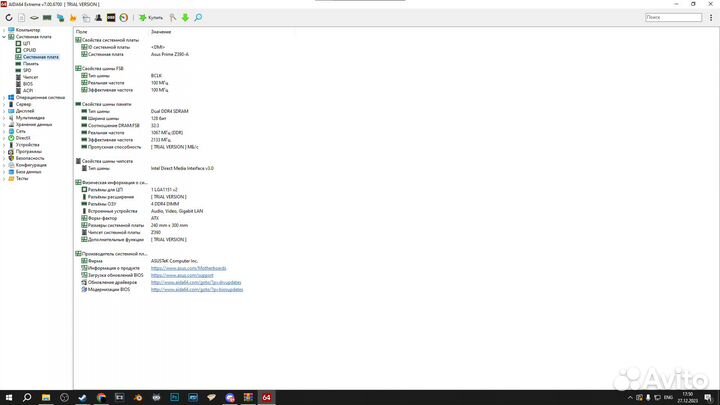The image size is (720, 405).
Task: Expand the Мультимедиа tree node
Action: coord(4,118)
